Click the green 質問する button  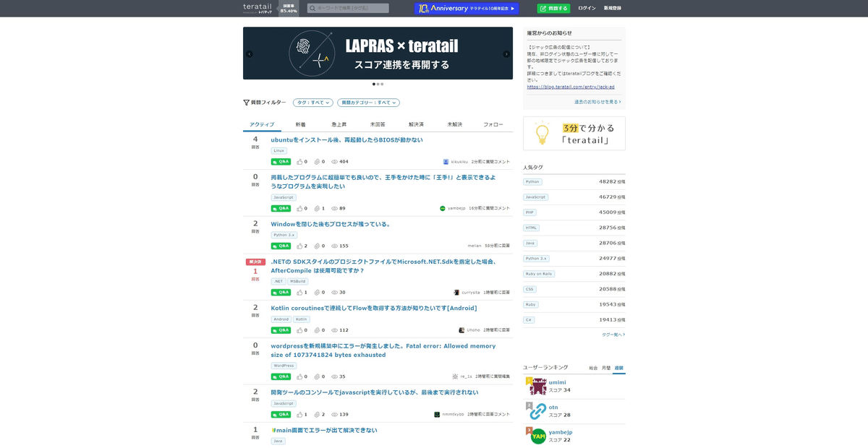[553, 9]
